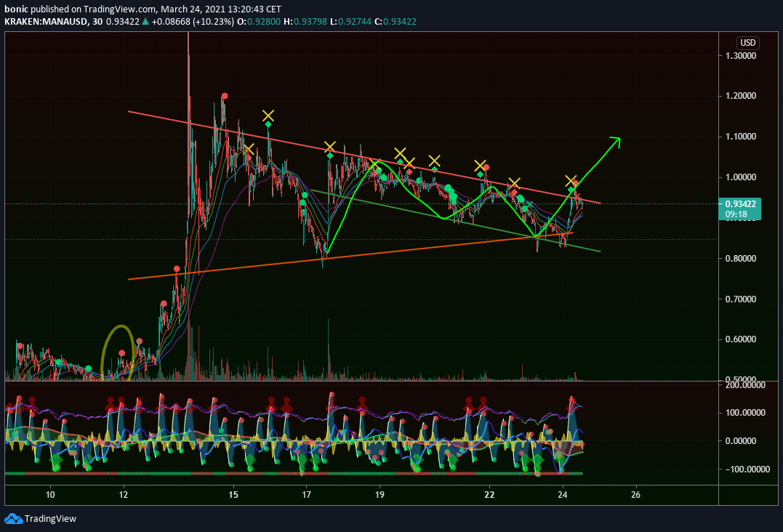The height and width of the screenshot is (532, 783).
Task: Click date label 22 on time axis
Action: click(489, 494)
